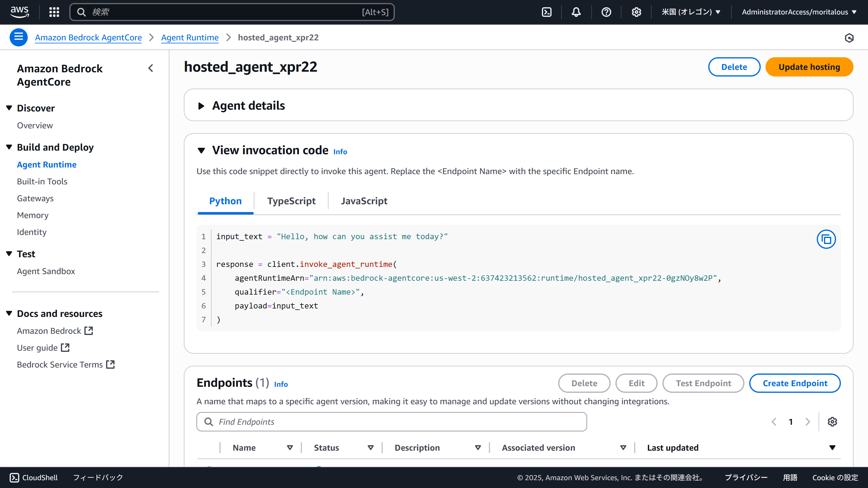Click the Find Endpoints search field
Image resolution: width=868 pixels, height=488 pixels.
point(391,421)
